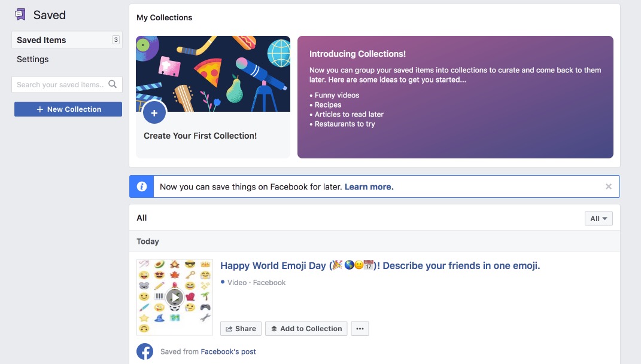Image resolution: width=641 pixels, height=364 pixels.
Task: Open the three-dot more options menu
Action: tap(360, 329)
